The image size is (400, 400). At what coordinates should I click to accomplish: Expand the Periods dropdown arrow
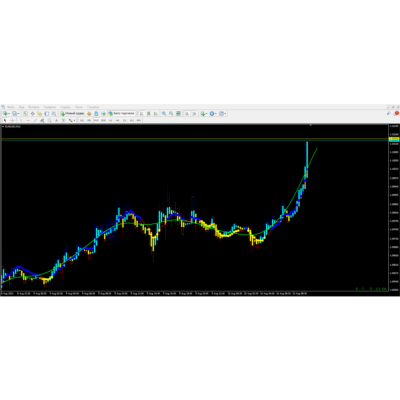point(216,114)
